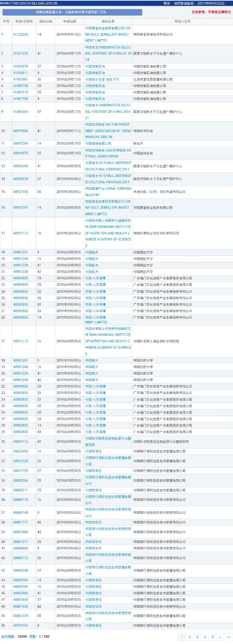Screen dimensions: 233x644
Task: Open registration number 40839116
Action: coord(21,441)
